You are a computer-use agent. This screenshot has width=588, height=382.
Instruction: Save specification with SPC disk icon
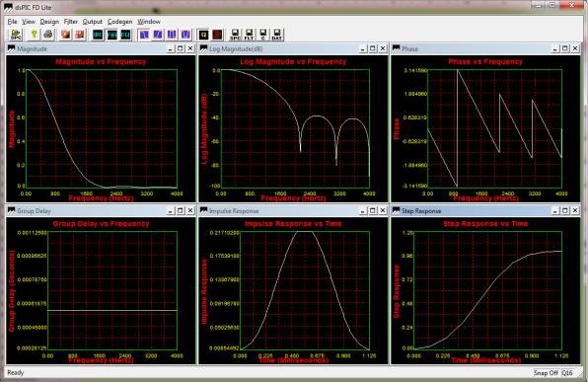pos(236,35)
